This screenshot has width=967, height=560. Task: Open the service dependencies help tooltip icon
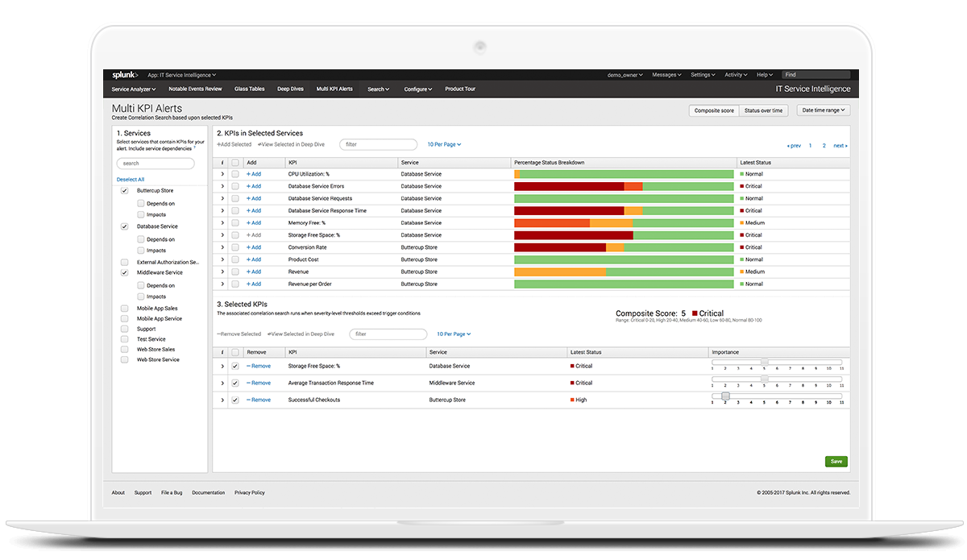pyautogui.click(x=195, y=148)
